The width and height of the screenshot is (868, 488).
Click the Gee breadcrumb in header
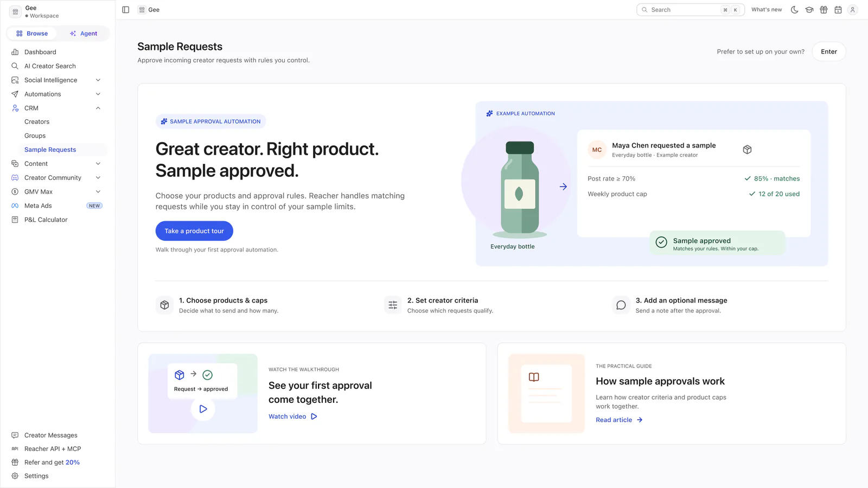pyautogui.click(x=149, y=10)
